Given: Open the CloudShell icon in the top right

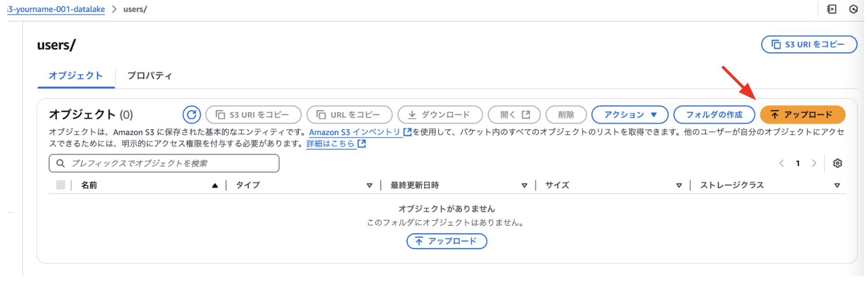Looking at the screenshot, I should point(832,9).
